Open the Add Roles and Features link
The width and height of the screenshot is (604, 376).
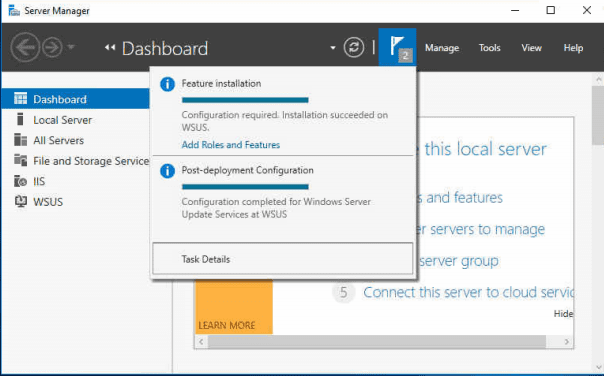click(x=231, y=145)
